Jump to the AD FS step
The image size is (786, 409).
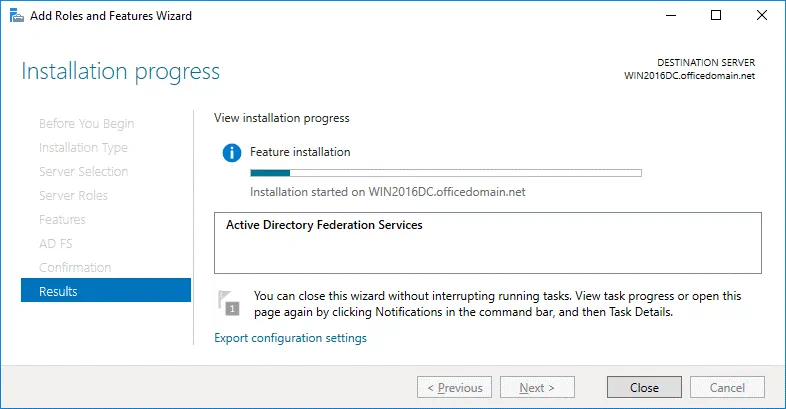click(x=55, y=244)
